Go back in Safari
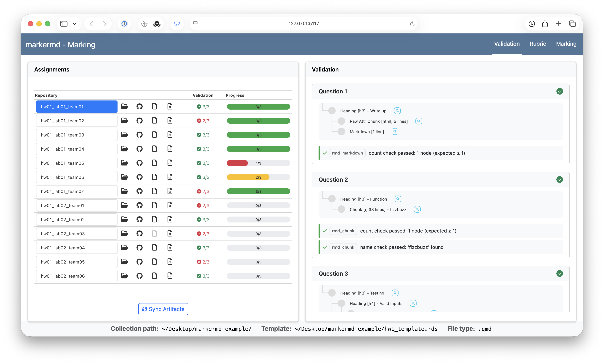 pyautogui.click(x=91, y=24)
